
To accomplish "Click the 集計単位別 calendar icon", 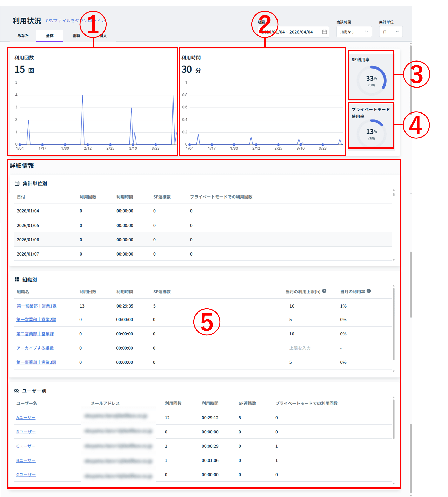I will [17, 183].
